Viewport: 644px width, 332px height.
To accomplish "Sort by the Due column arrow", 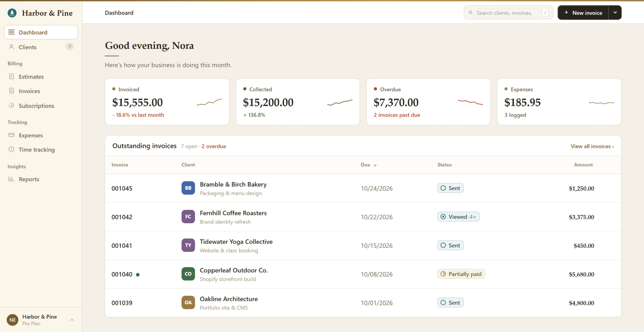I will (x=375, y=165).
